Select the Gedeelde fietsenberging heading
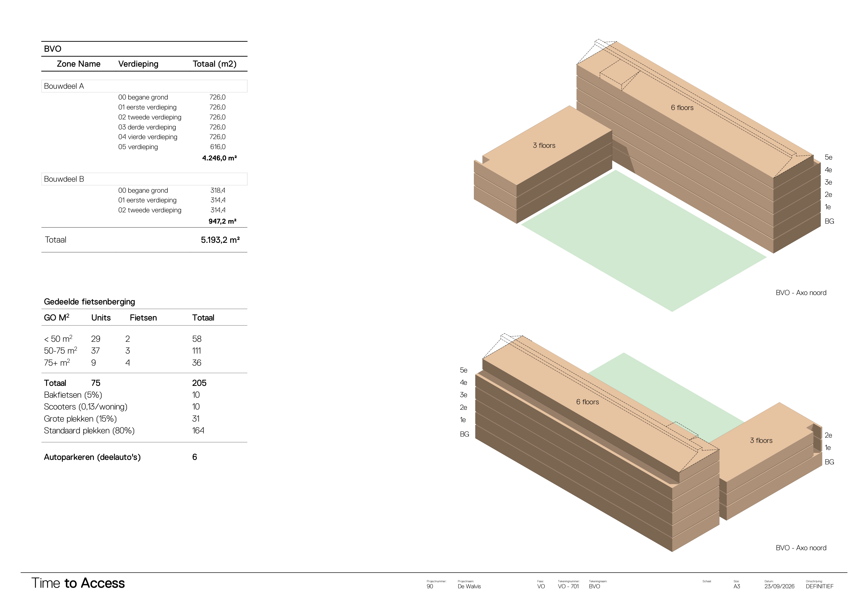The height and width of the screenshot is (614, 868). coord(89,302)
